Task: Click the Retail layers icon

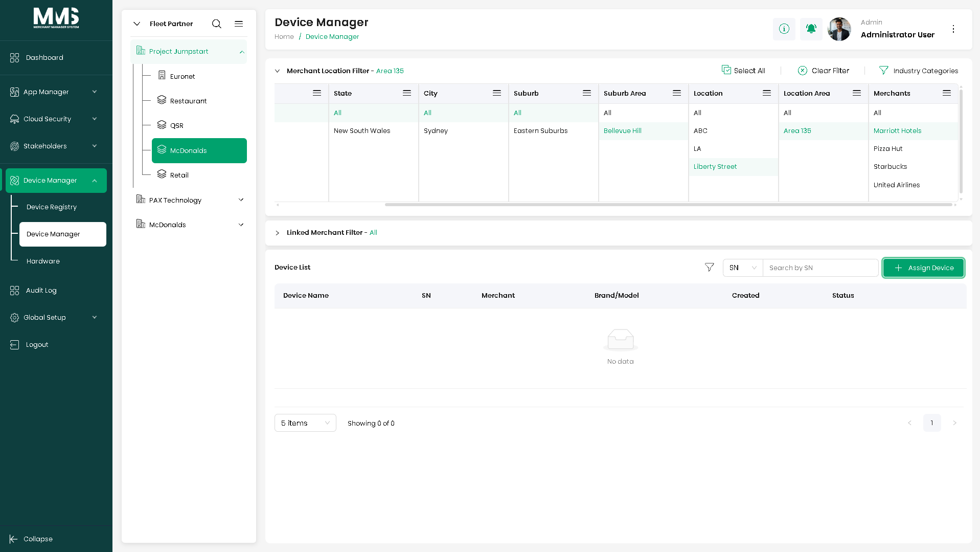Action: pos(162,174)
